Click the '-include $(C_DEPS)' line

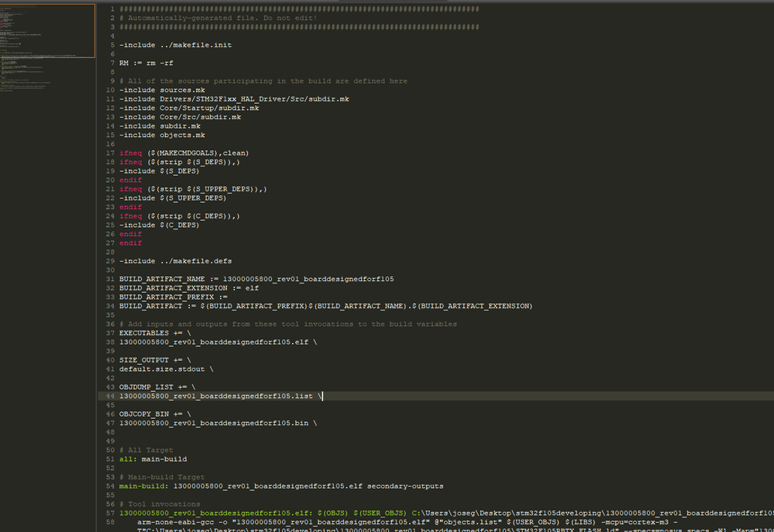(x=160, y=225)
